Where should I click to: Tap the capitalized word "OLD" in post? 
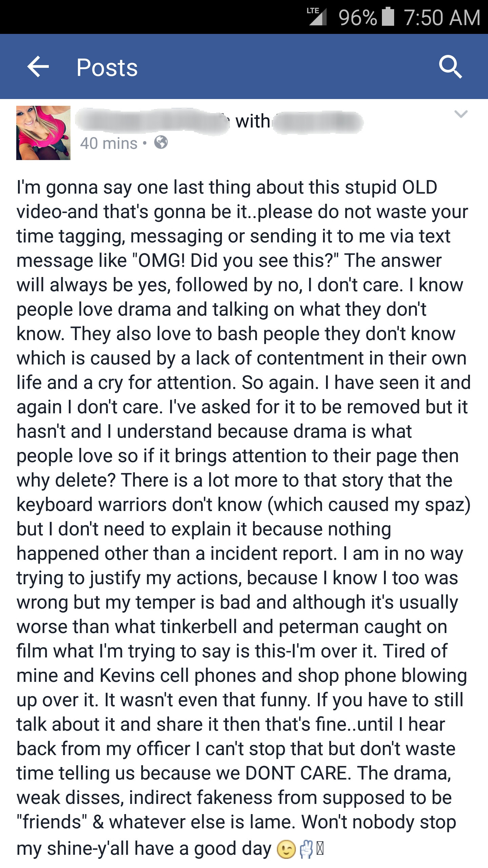[420, 187]
